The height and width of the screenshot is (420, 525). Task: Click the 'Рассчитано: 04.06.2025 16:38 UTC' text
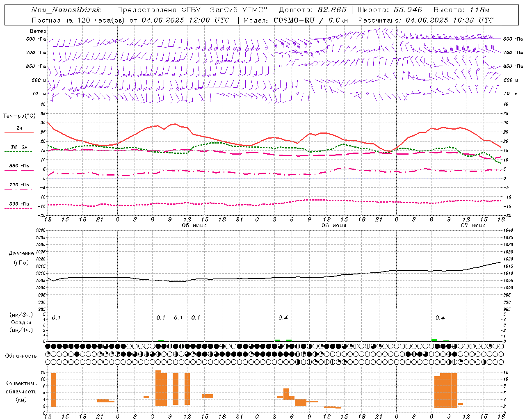pyautogui.click(x=426, y=20)
